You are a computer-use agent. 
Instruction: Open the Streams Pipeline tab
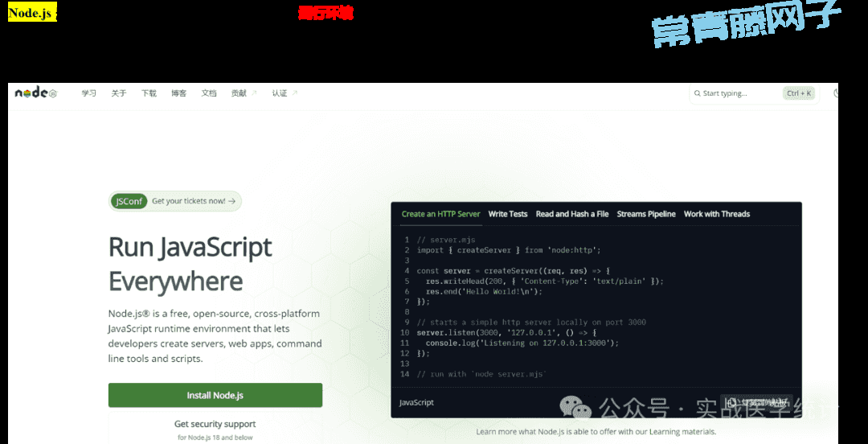pyautogui.click(x=646, y=214)
